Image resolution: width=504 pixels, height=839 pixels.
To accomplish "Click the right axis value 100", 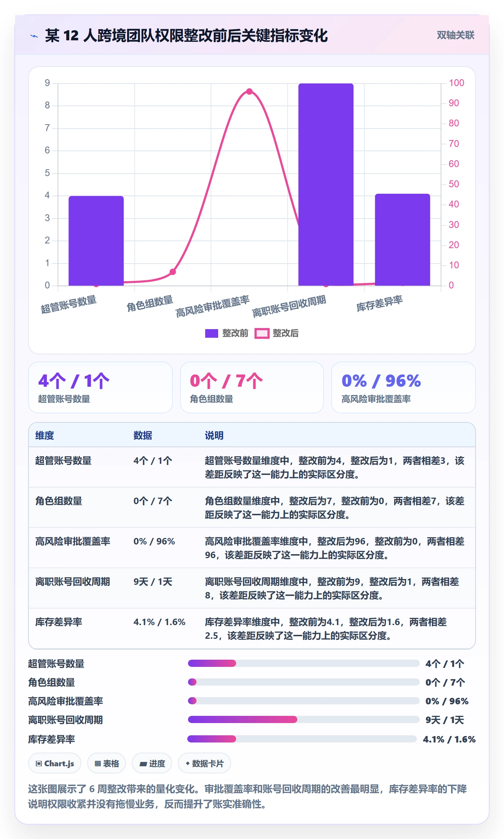I will pyautogui.click(x=456, y=83).
